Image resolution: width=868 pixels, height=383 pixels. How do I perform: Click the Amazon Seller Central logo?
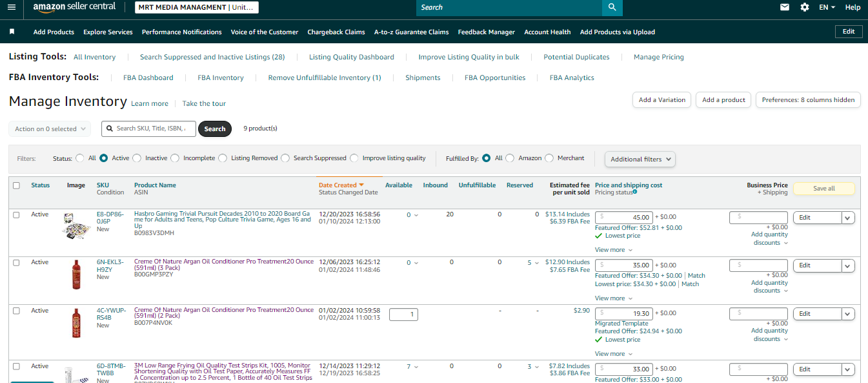point(74,7)
